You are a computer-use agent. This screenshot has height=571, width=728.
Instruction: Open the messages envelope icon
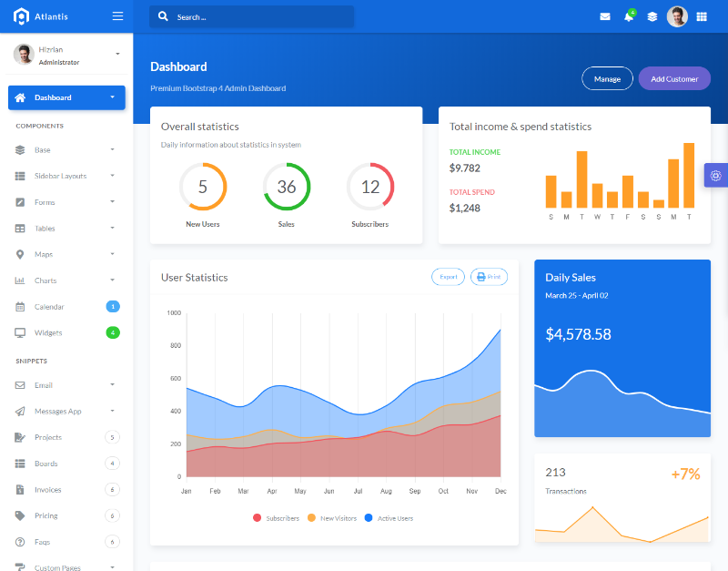point(605,16)
